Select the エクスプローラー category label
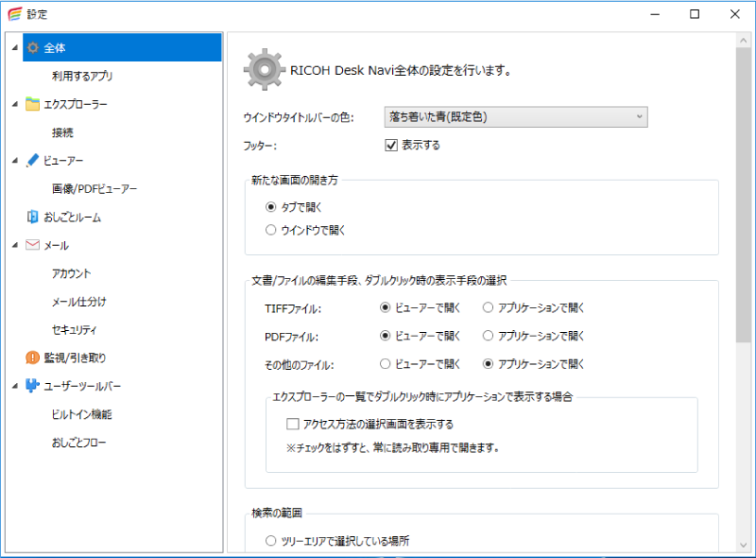The image size is (756, 558). click(76, 104)
